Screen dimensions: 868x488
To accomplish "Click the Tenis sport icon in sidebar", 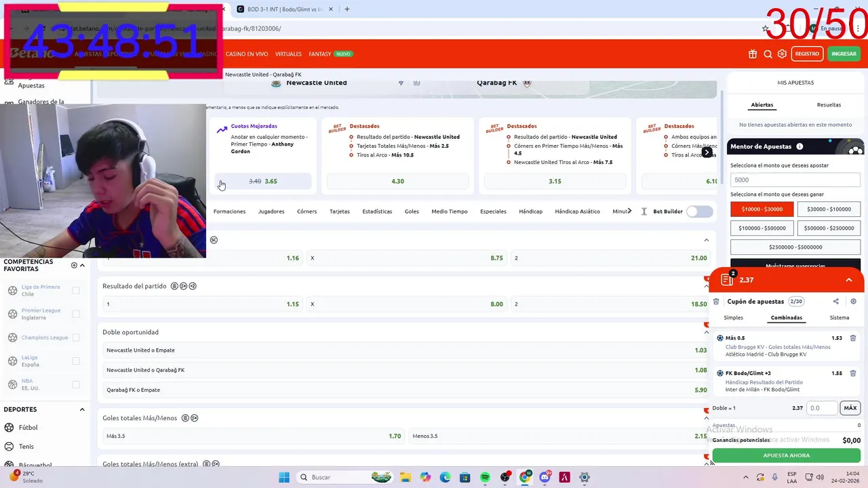I will (x=9, y=447).
